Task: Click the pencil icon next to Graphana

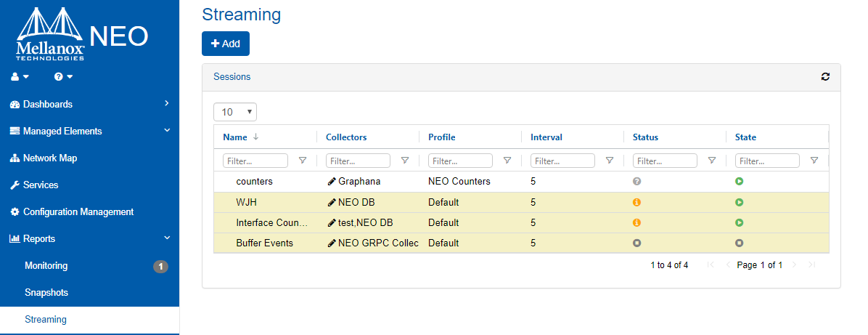Action: click(x=332, y=182)
